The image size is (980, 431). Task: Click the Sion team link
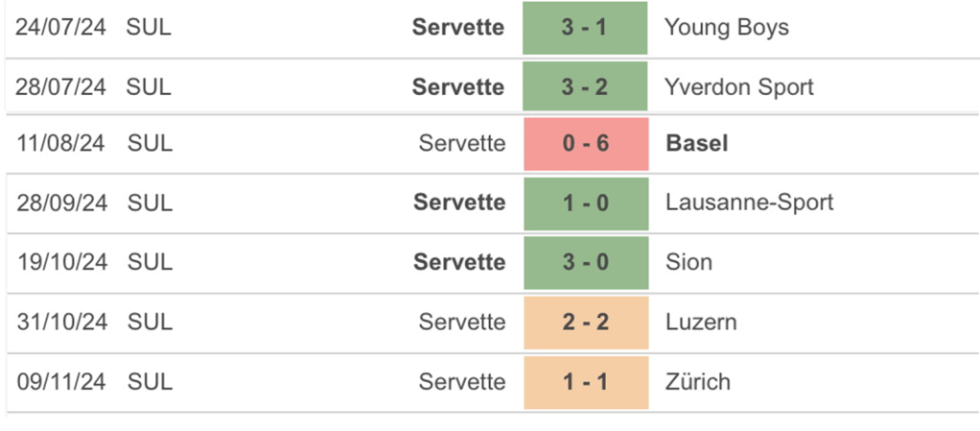(x=688, y=262)
